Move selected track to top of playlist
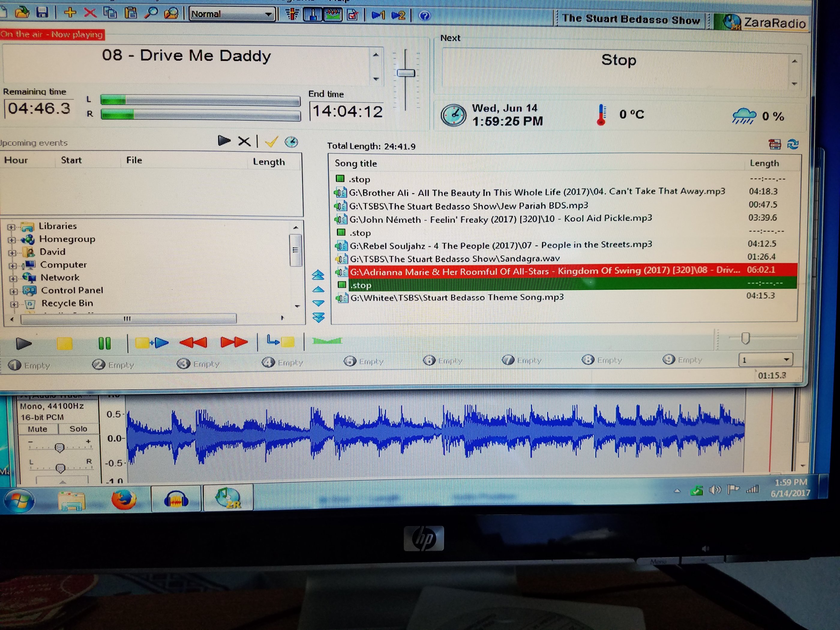The width and height of the screenshot is (840, 630). click(x=318, y=275)
